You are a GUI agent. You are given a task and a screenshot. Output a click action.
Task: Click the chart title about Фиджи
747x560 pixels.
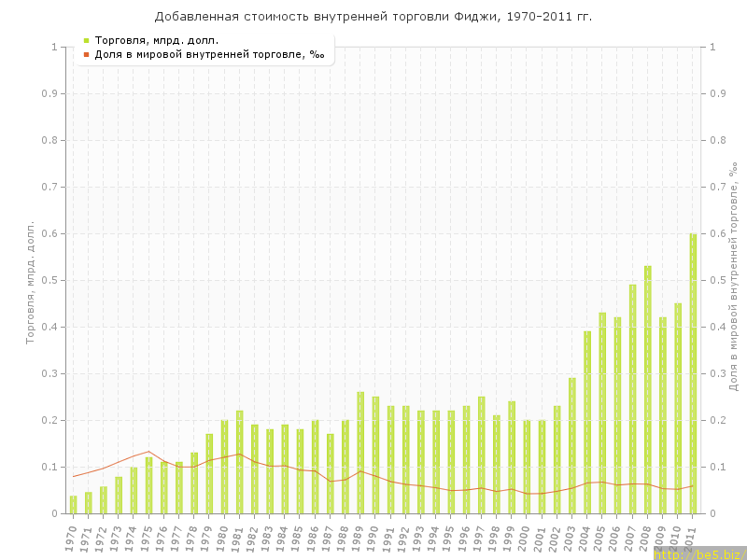[373, 17]
